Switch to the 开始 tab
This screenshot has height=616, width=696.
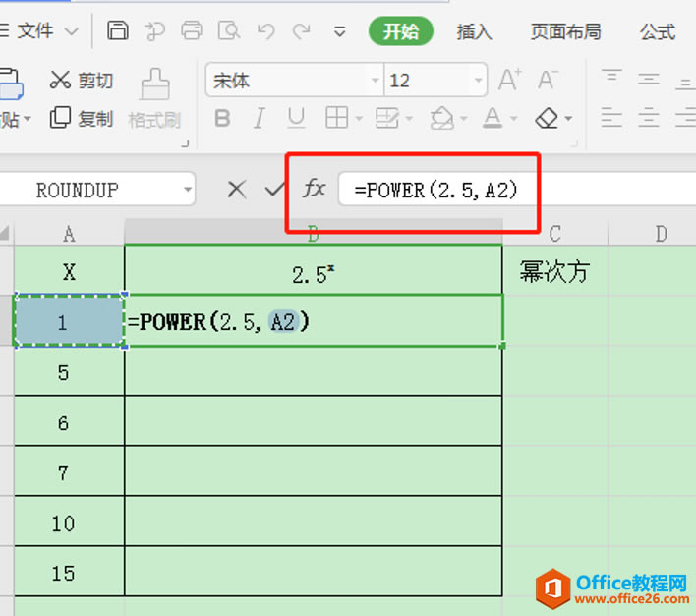401,31
